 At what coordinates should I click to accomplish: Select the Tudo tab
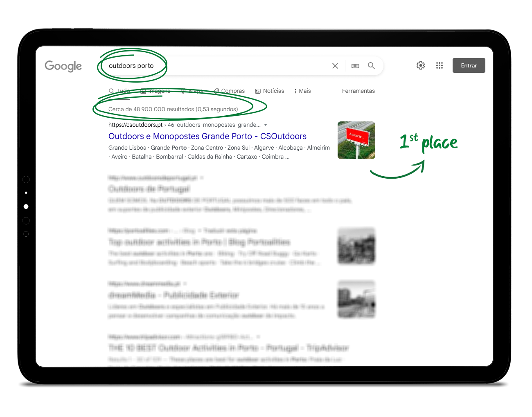coord(119,91)
